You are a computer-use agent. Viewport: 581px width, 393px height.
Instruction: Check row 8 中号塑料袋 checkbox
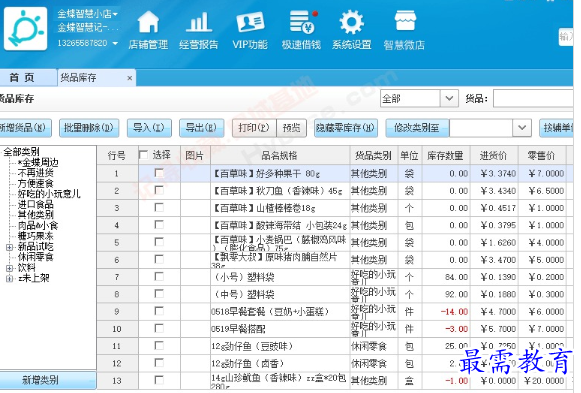(x=159, y=294)
